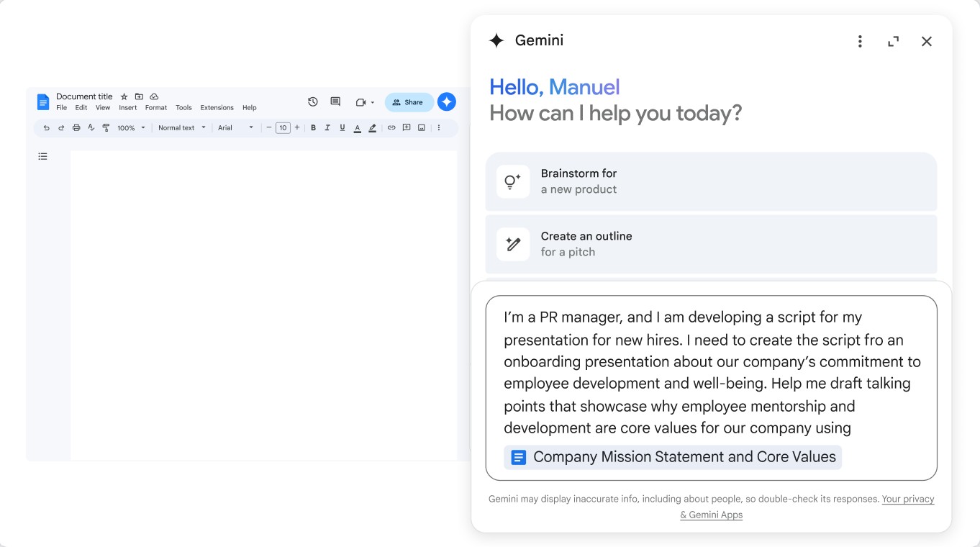
Task: Open the Extensions menu
Action: tap(217, 108)
